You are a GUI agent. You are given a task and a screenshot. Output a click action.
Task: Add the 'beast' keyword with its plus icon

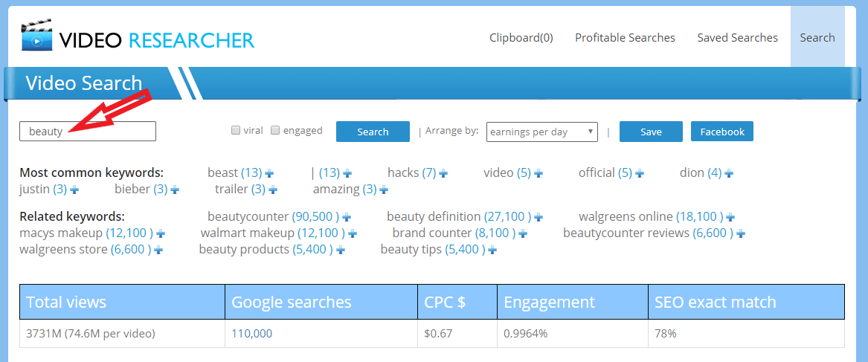tap(269, 173)
